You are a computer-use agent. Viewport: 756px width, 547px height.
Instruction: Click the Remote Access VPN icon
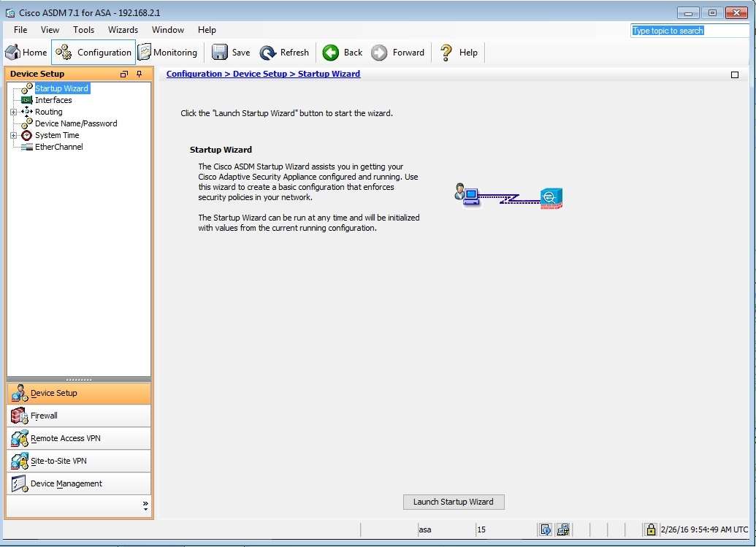[20, 439]
